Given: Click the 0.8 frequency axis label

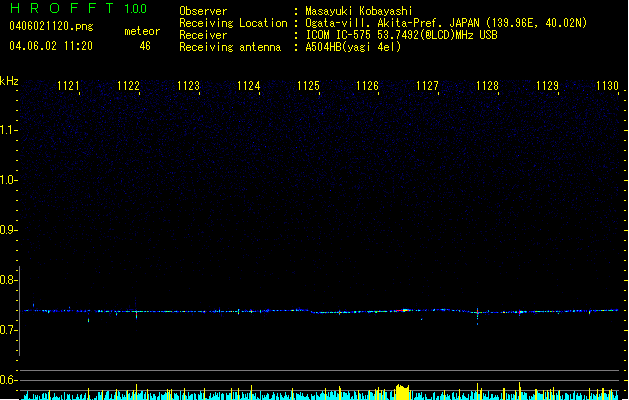Looking at the screenshot, I should click(8, 280).
